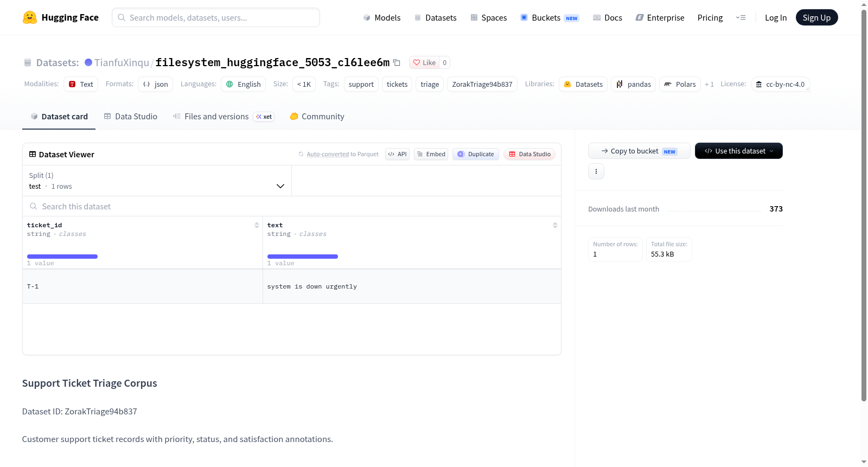The image size is (868, 467).
Task: Focus the Search this dataset field
Action: 292,206
